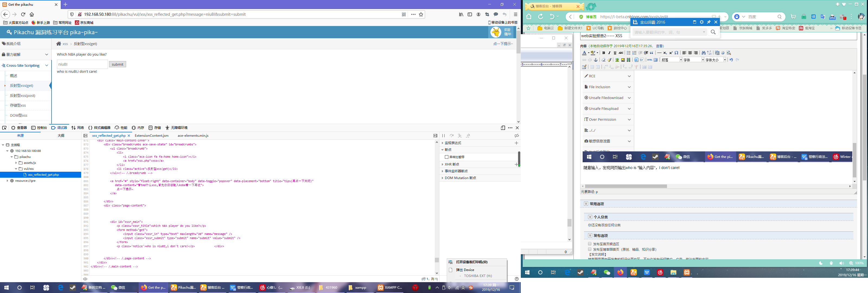Click the element picker icon in devtools

point(4,128)
